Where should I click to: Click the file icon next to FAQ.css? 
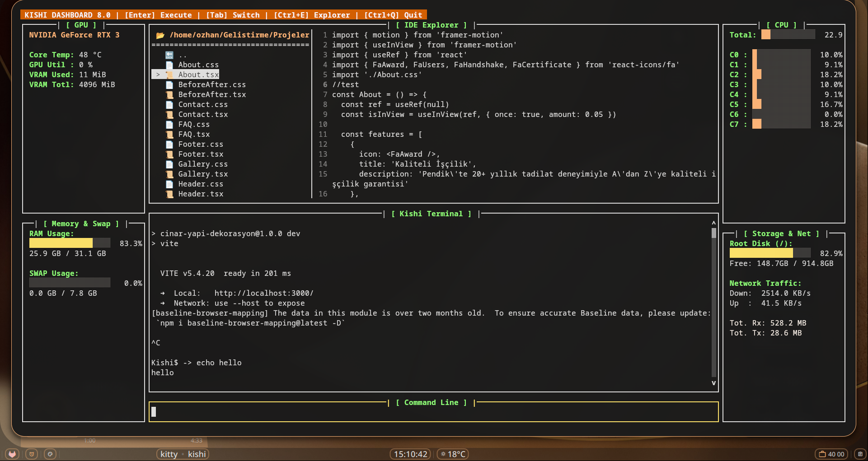click(x=169, y=125)
